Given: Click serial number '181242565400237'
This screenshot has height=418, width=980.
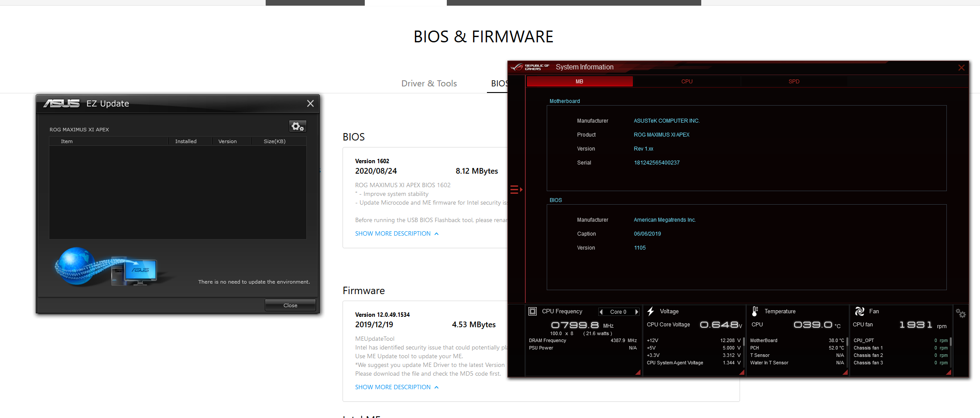Looking at the screenshot, I should coord(657,163).
